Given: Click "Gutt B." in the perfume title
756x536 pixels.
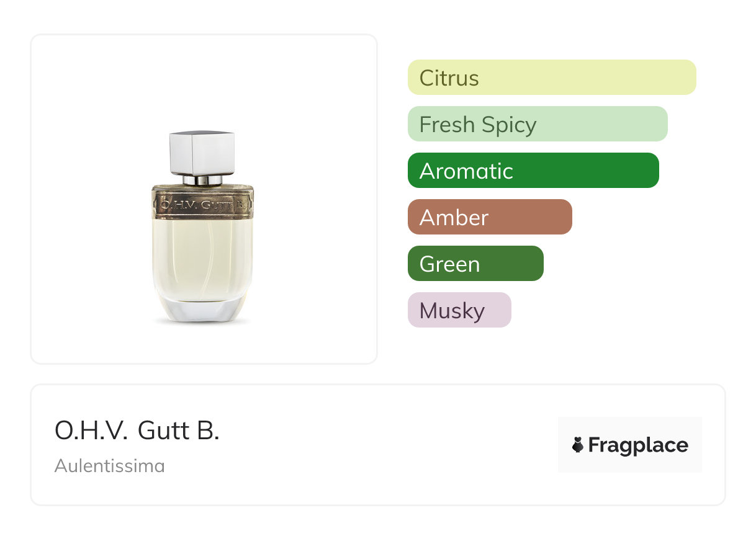Looking at the screenshot, I should [x=179, y=431].
